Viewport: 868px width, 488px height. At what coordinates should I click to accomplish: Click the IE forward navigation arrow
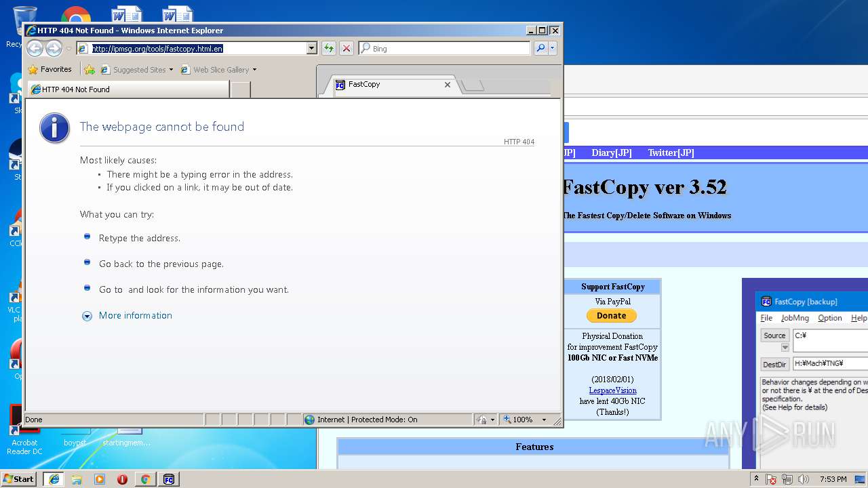point(54,48)
